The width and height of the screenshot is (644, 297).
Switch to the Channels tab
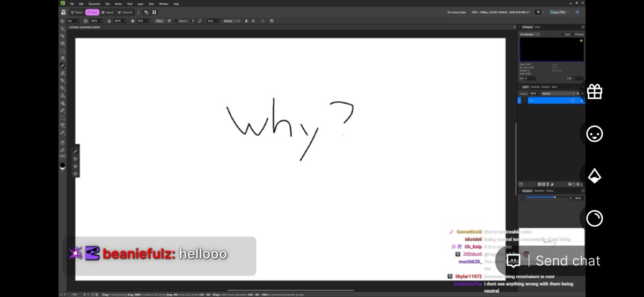(x=535, y=87)
